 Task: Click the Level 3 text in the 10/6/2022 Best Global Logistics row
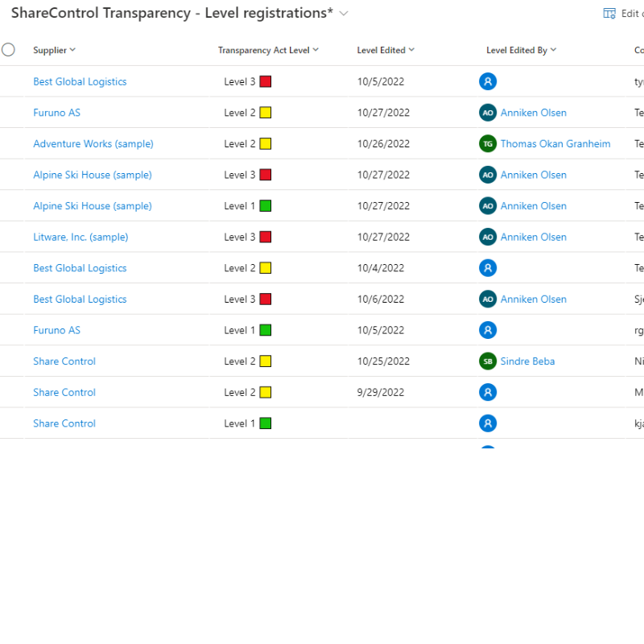pos(239,299)
